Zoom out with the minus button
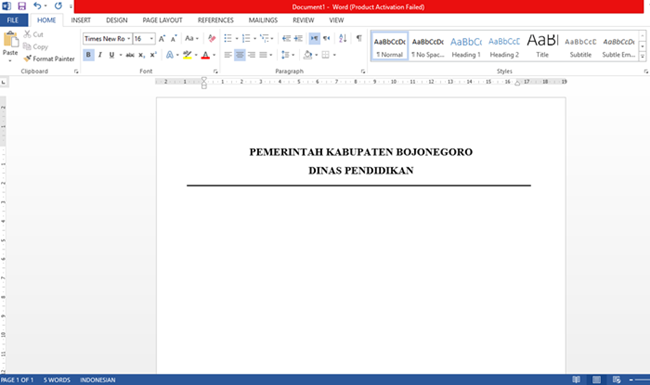This screenshot has width=650, height=385. 631,380
